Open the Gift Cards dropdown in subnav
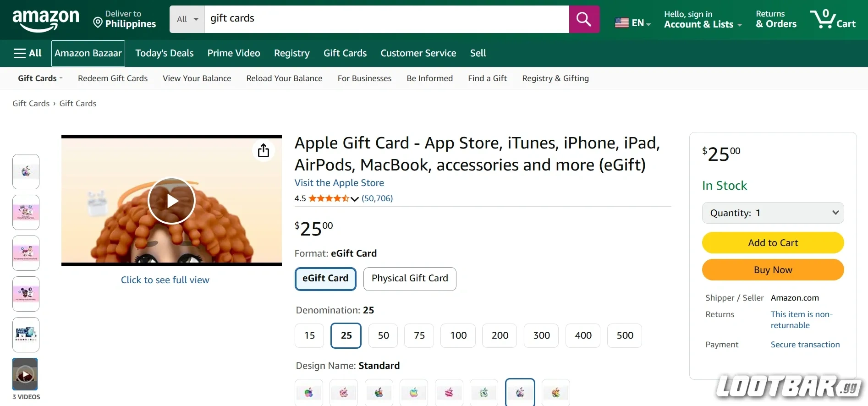This screenshot has height=406, width=868. 39,78
